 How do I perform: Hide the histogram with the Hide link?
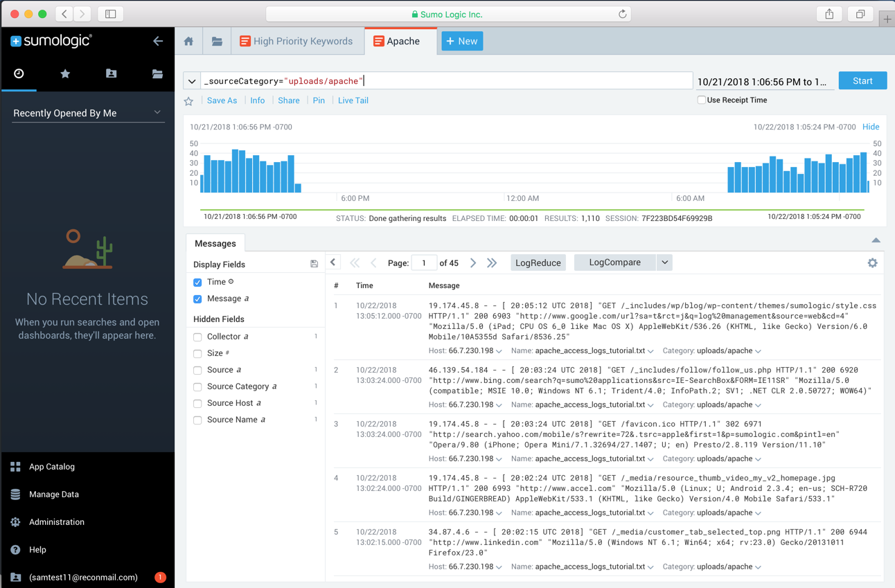(x=871, y=127)
